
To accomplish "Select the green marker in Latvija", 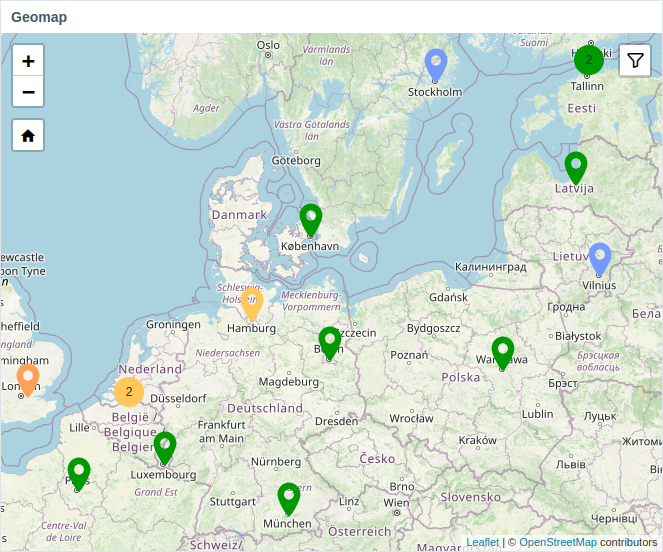I will (576, 168).
